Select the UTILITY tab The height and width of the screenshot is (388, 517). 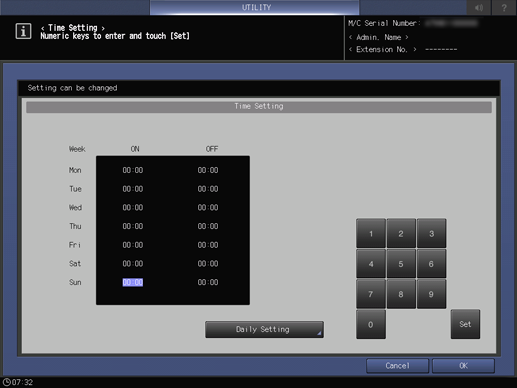click(255, 7)
